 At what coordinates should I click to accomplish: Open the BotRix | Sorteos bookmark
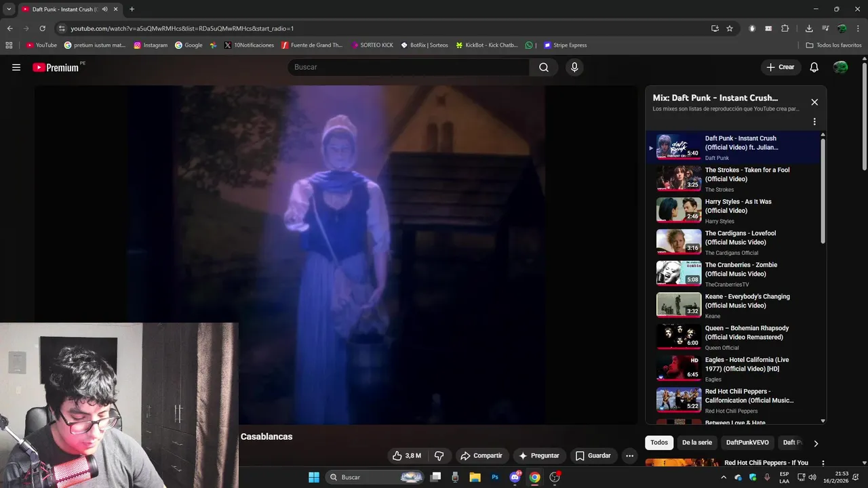pos(425,45)
